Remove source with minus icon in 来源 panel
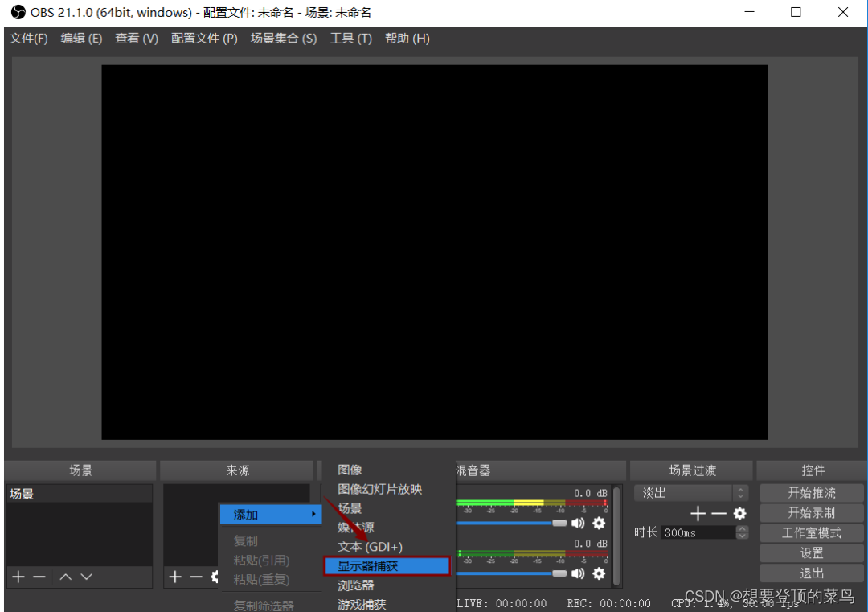868x612 pixels. coord(196,577)
